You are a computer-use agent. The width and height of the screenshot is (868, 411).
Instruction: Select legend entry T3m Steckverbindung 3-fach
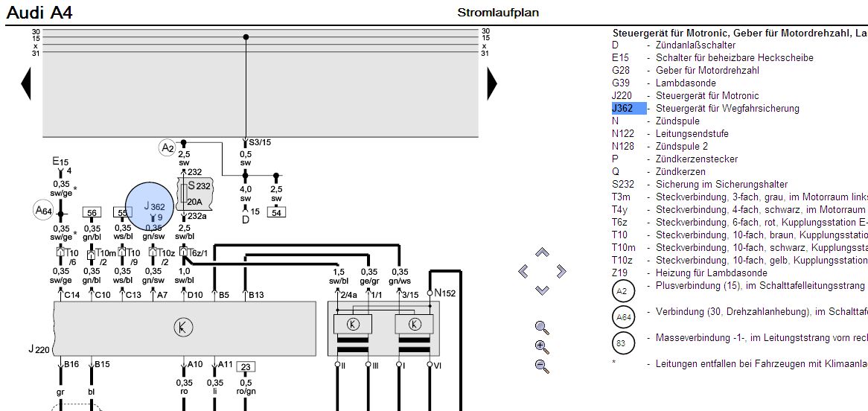click(739, 198)
